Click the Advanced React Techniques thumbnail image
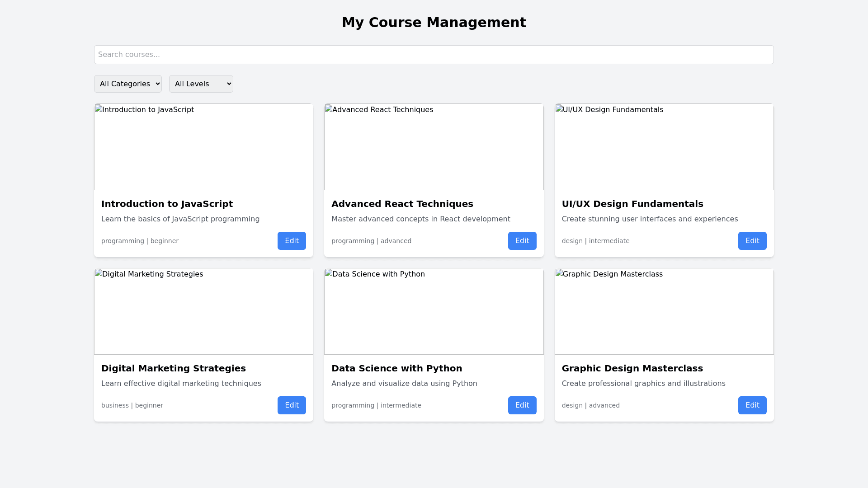Image resolution: width=868 pixels, height=488 pixels. point(434,147)
